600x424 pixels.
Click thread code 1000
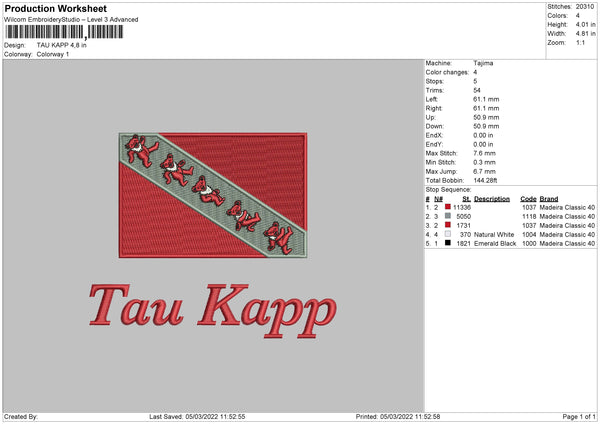pos(529,243)
